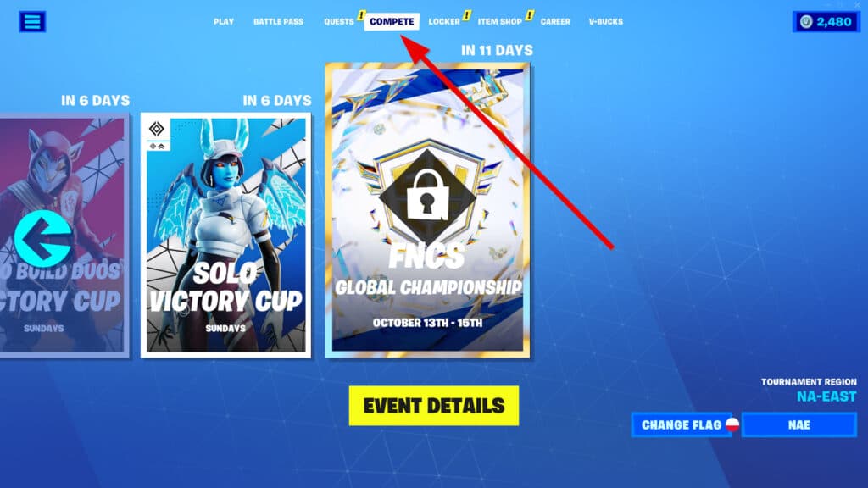Select the Compete tab
Image resolution: width=868 pixels, height=488 pixels.
pyautogui.click(x=392, y=21)
